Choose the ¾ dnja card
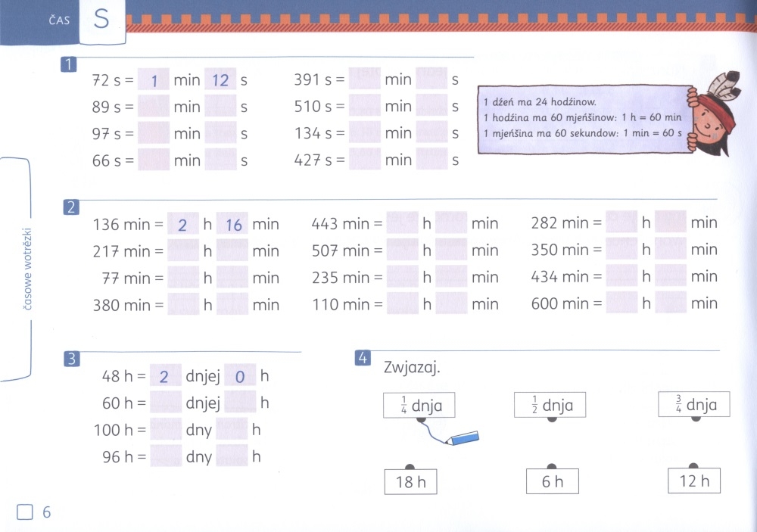Viewport: 757px width, 532px height. point(694,404)
